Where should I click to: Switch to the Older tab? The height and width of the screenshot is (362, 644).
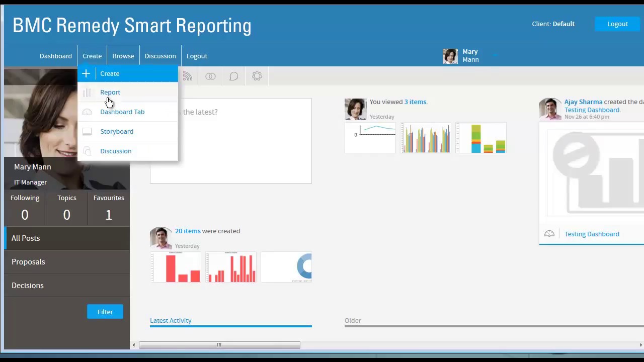click(x=353, y=320)
